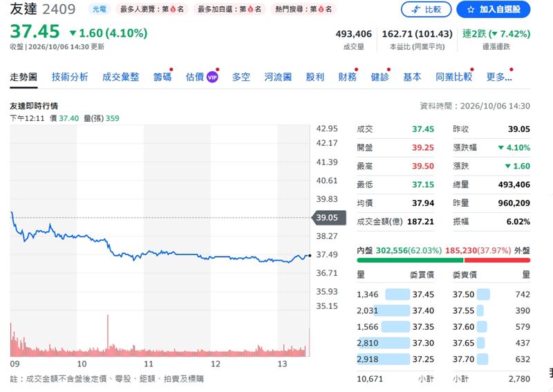Click bid price 37.30 row
Screen dimensions: 553x392
click(395, 343)
